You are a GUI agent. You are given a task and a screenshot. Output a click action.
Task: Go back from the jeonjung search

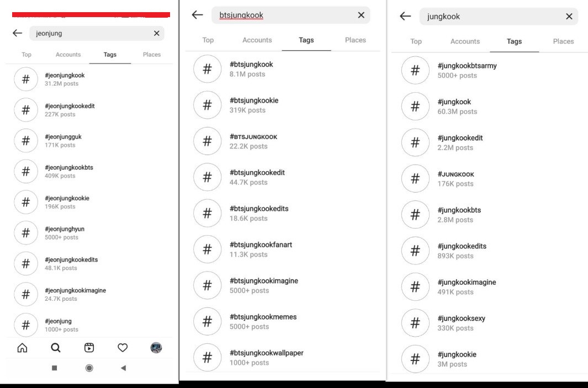(x=18, y=33)
